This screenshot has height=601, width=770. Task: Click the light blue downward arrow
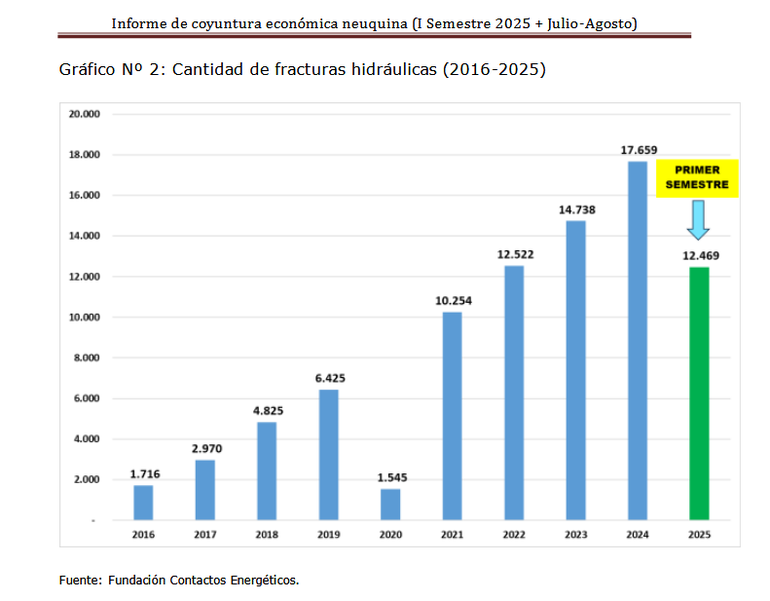(697, 219)
